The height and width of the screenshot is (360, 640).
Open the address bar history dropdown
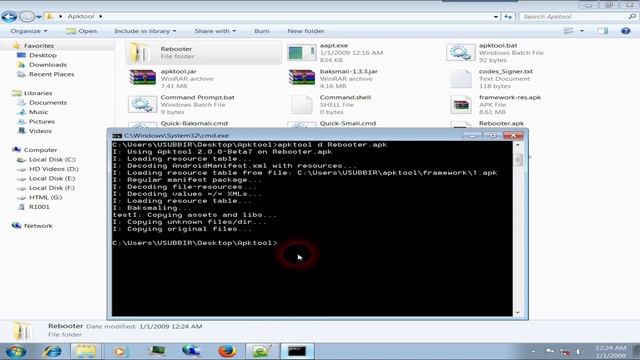tap(496, 17)
